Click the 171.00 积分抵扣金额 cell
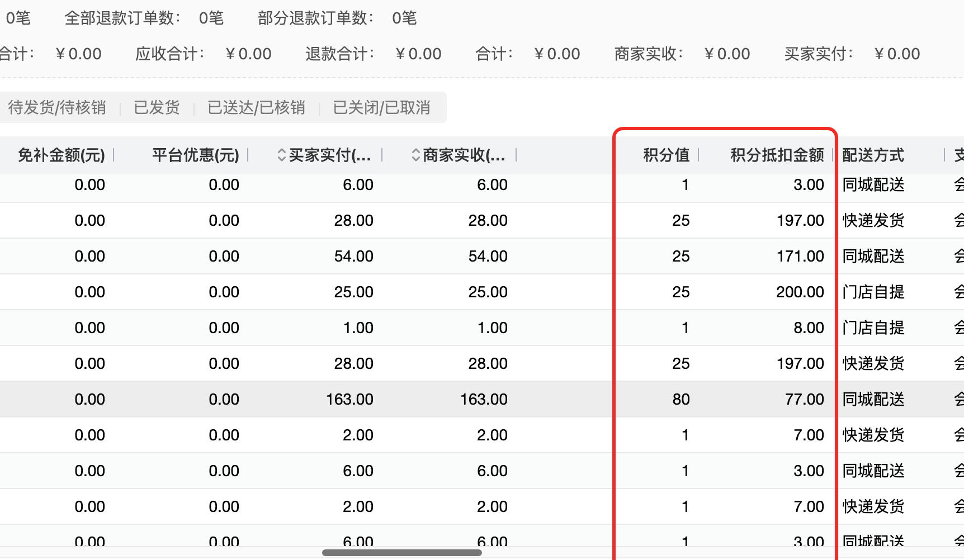 coord(800,256)
